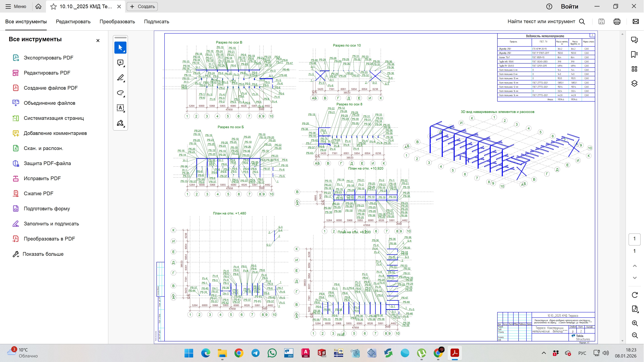This screenshot has height=362, width=644.
Task: Go to the next page arrow
Action: click(x=635, y=278)
